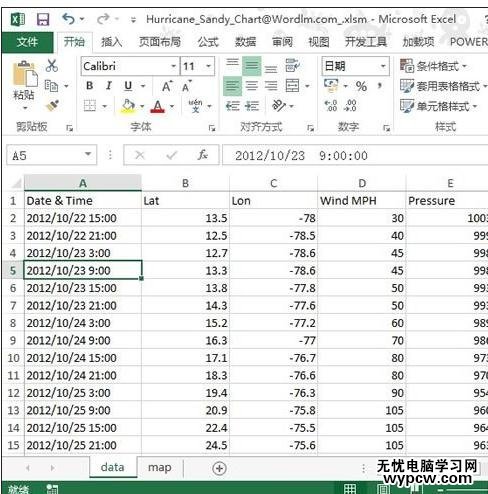
Task: Switch to the 开发工具 tab
Action: (366, 42)
